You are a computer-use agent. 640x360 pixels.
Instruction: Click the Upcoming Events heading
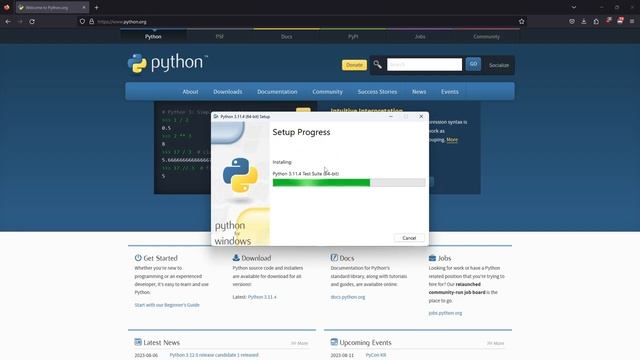(x=365, y=342)
